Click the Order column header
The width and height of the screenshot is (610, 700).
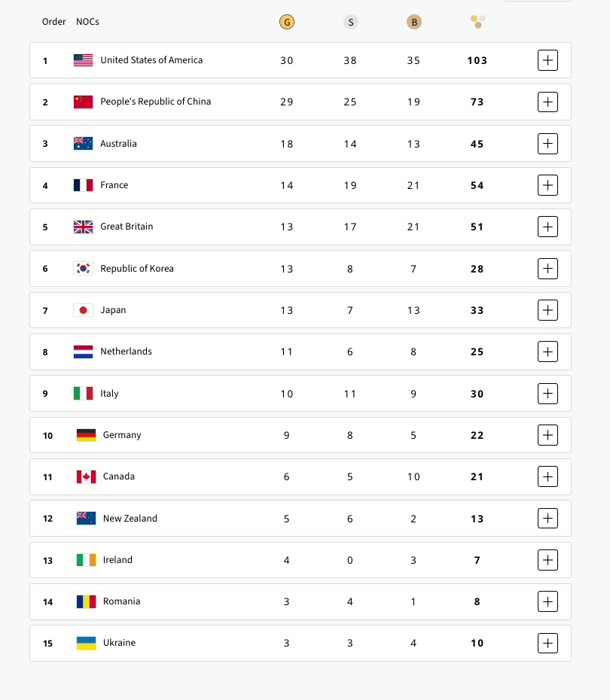(54, 22)
